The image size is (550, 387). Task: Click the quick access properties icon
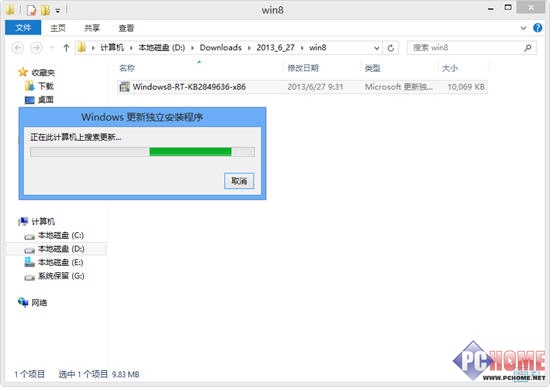(x=32, y=10)
